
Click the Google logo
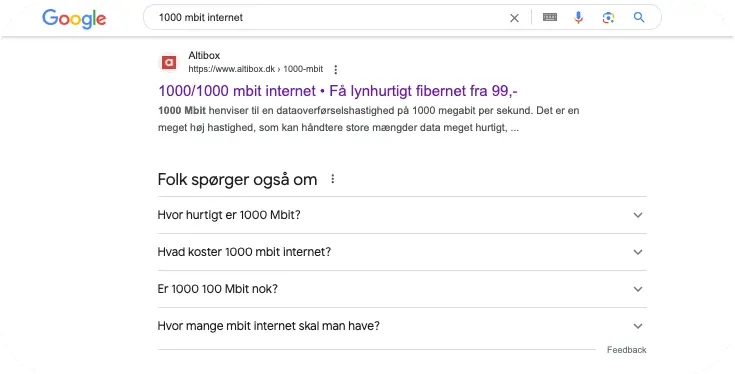(x=74, y=19)
